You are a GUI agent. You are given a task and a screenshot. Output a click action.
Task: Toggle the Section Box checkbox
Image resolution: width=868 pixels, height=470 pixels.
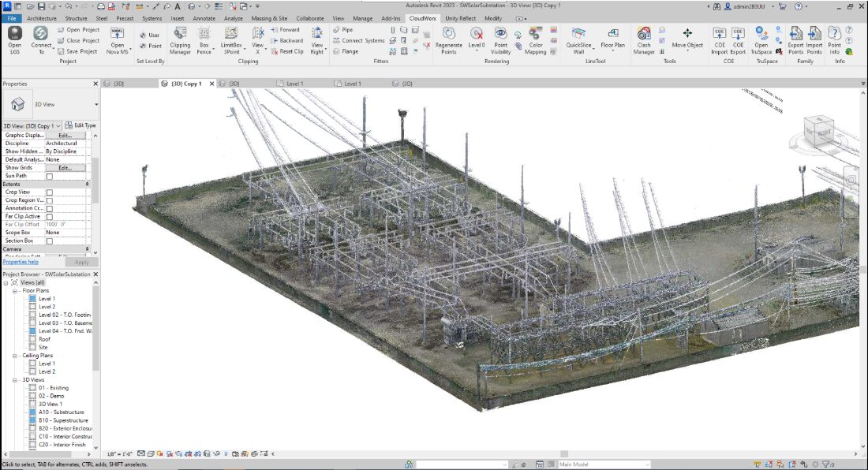(49, 241)
